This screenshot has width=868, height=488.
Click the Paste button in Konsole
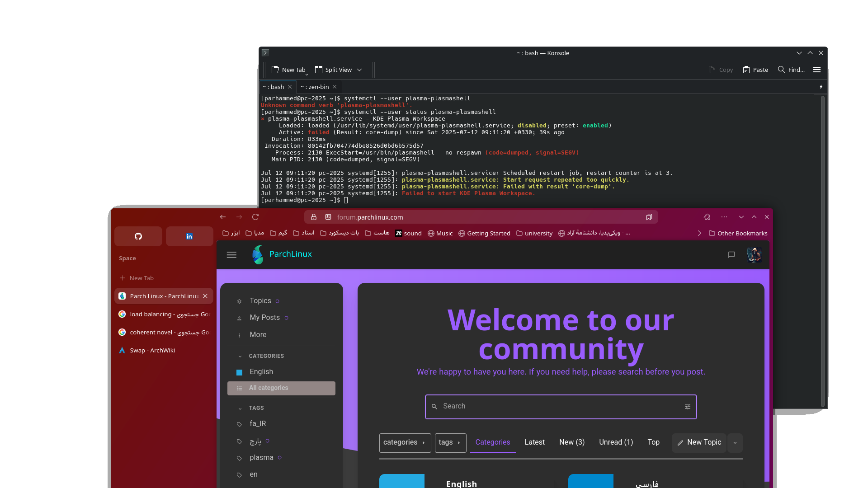tap(755, 70)
